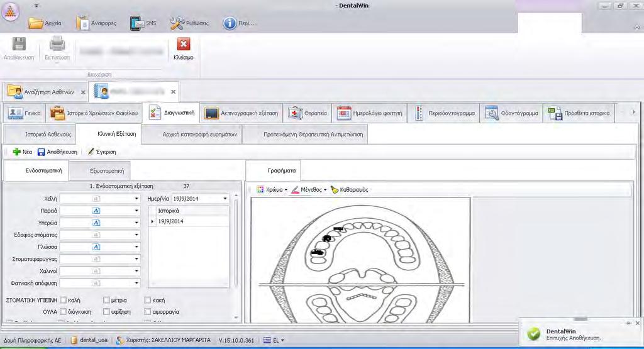
Task: Check the διόγκωση gums checkbox
Action: point(64,312)
